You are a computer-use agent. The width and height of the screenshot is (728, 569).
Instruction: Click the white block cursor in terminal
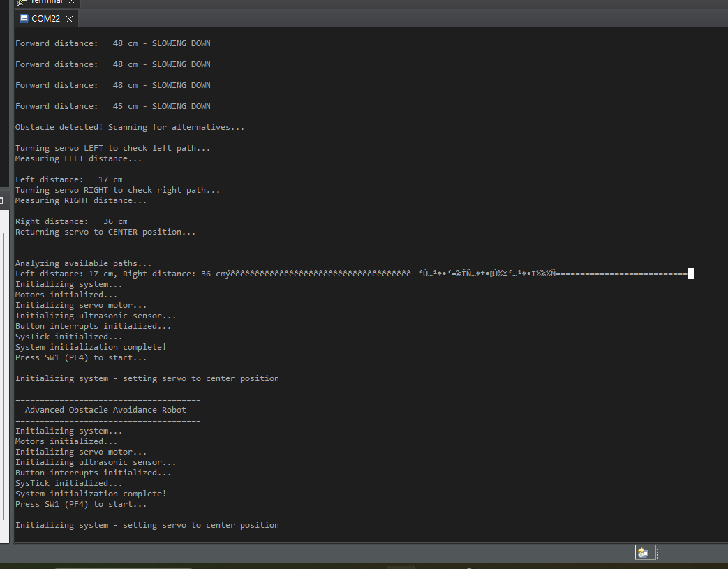click(x=690, y=274)
